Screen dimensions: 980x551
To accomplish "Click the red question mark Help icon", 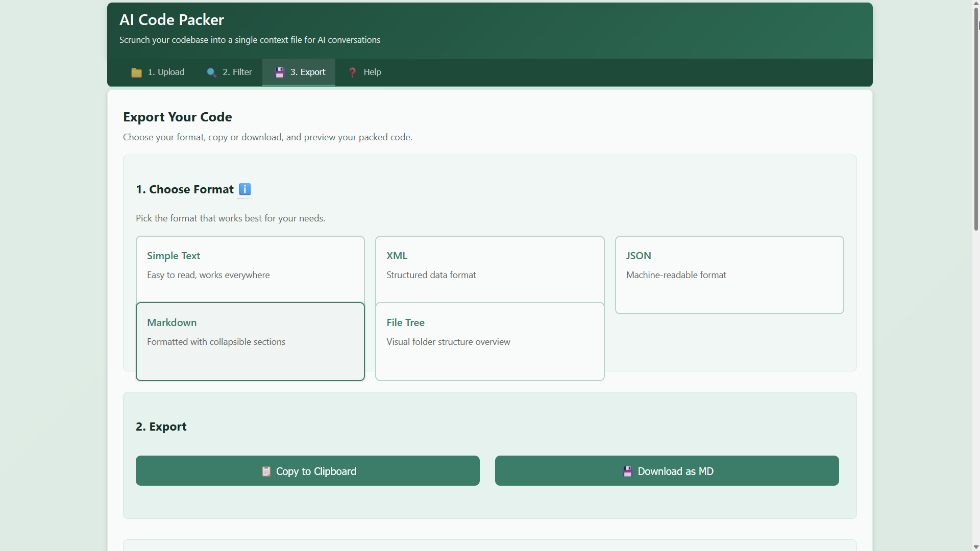I will tap(352, 72).
